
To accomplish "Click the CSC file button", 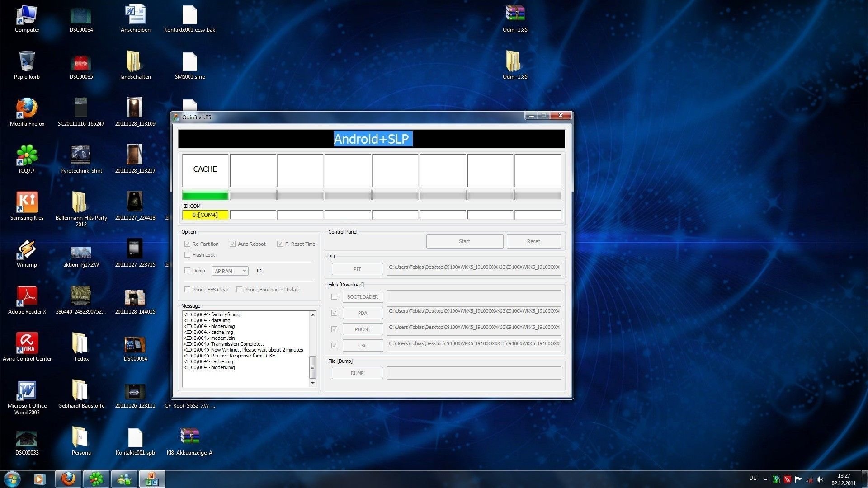I will (363, 346).
